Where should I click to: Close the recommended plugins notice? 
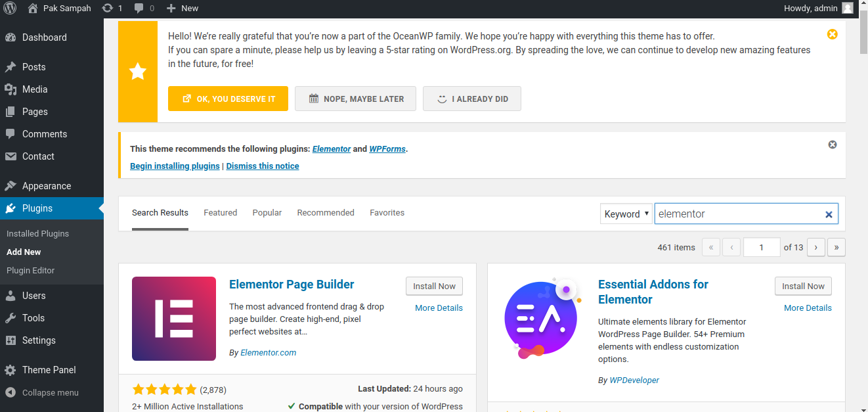(832, 145)
